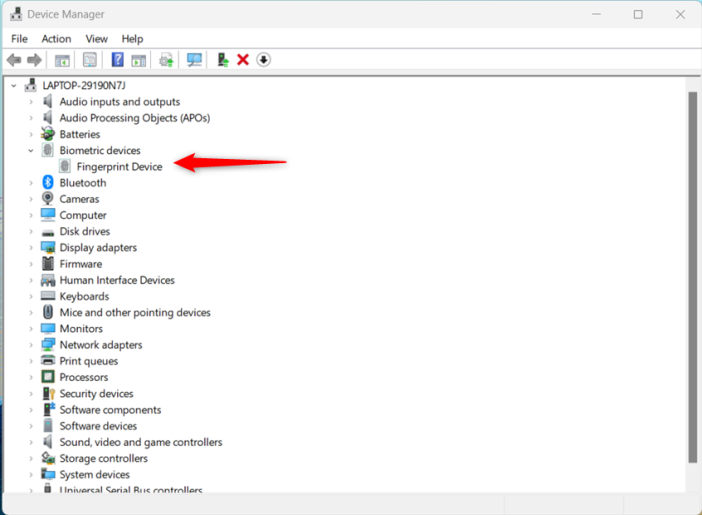Minimize the Device Manager window

[596, 14]
